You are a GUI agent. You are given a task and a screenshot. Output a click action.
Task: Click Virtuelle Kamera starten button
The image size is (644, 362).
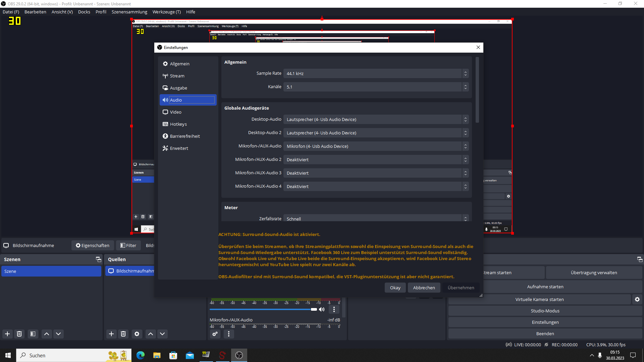[539, 299]
